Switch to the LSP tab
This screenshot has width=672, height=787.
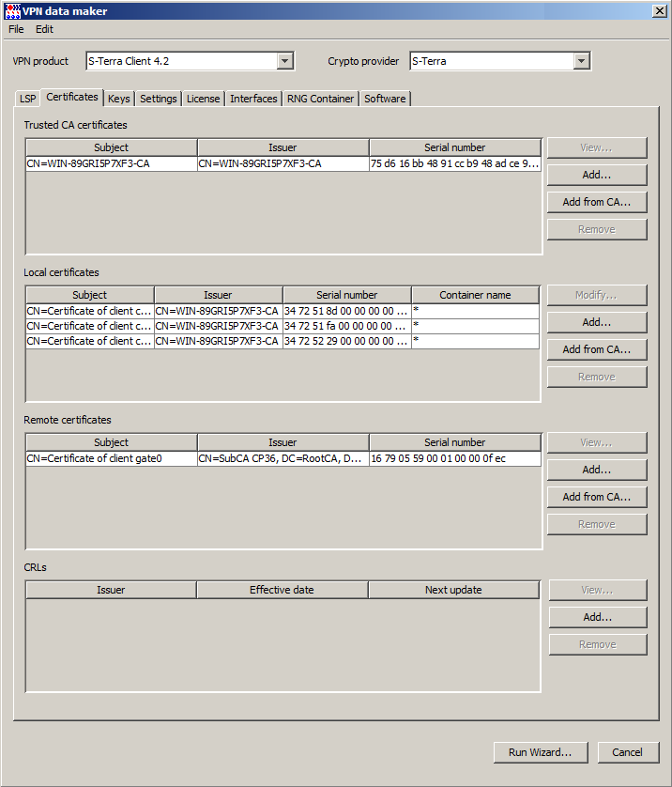(x=27, y=99)
